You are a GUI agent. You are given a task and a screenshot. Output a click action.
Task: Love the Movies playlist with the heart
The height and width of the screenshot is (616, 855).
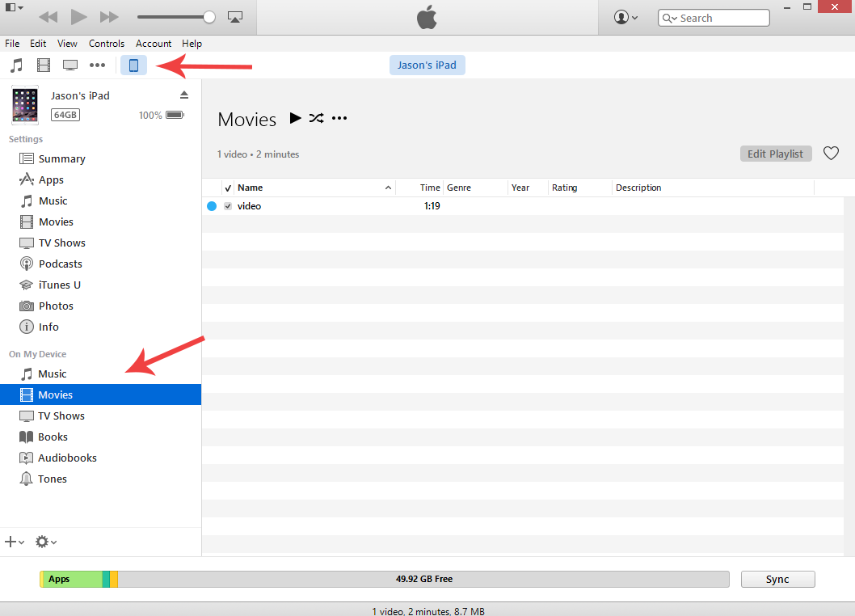tap(831, 153)
